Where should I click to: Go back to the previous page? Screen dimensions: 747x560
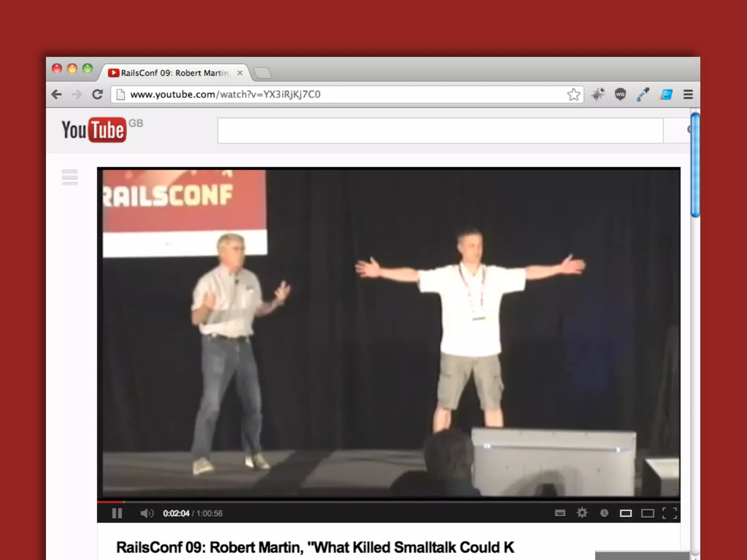pos(57,95)
